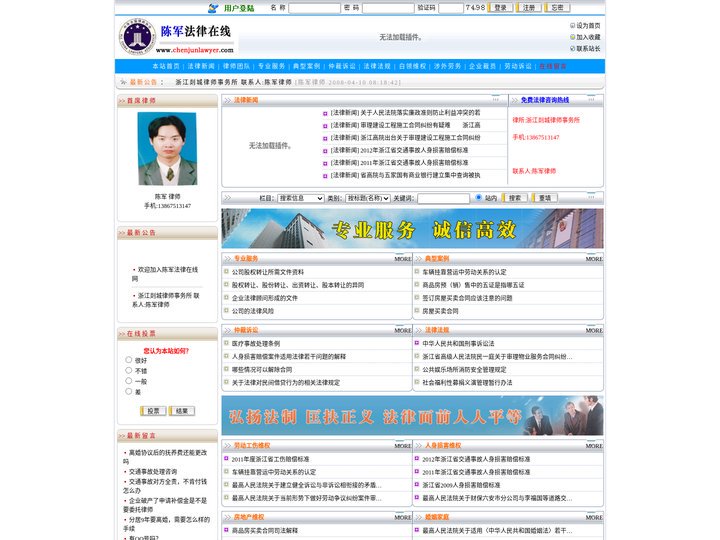Select the 差 vote option
Image resolution: width=720 pixels, height=540 pixels.
129,391
